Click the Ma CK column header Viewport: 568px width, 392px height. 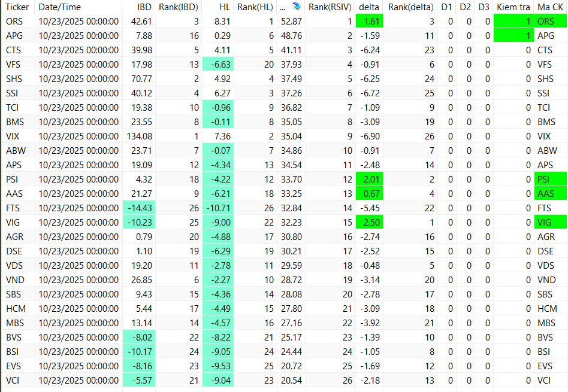click(550, 7)
